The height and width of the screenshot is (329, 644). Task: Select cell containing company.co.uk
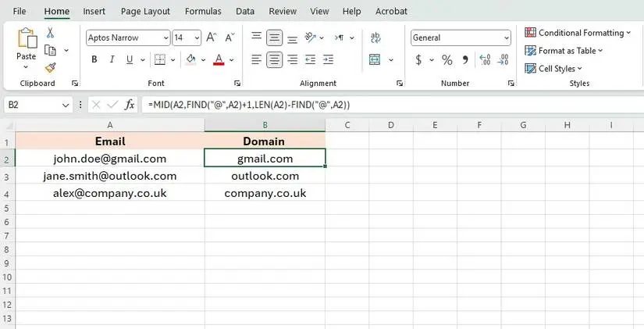coord(265,193)
